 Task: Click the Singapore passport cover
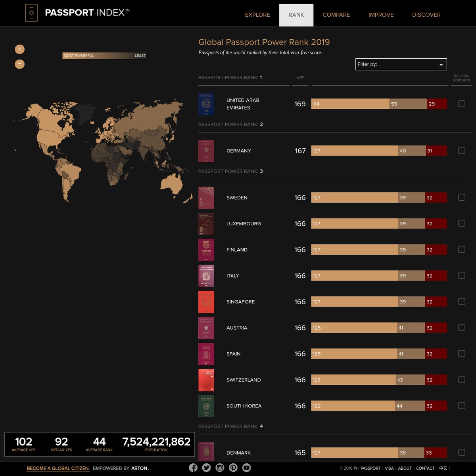[x=206, y=302]
